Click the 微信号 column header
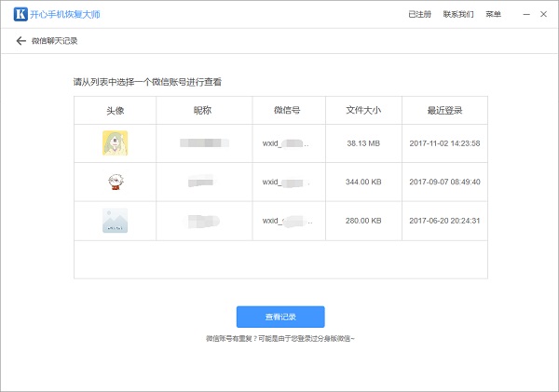Image resolution: width=559 pixels, height=392 pixels. pyautogui.click(x=287, y=111)
